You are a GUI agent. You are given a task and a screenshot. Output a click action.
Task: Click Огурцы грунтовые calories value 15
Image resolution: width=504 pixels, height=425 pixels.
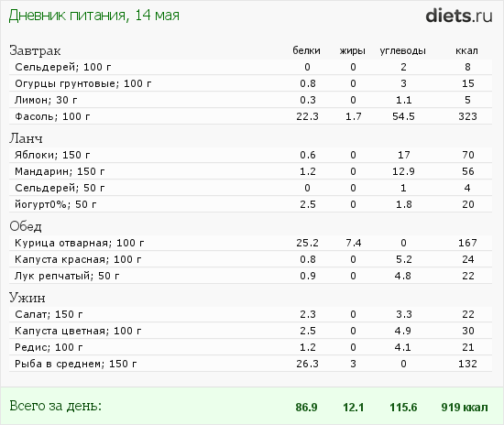[468, 83]
